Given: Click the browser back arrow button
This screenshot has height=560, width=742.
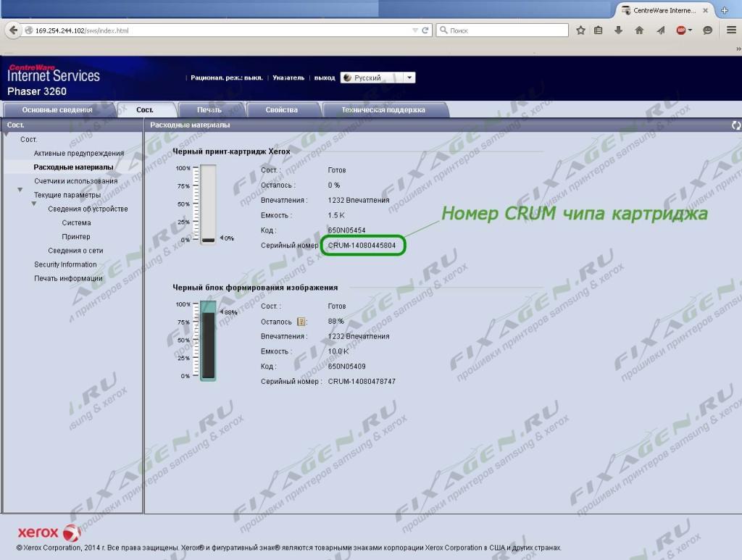Looking at the screenshot, I should point(12,30).
